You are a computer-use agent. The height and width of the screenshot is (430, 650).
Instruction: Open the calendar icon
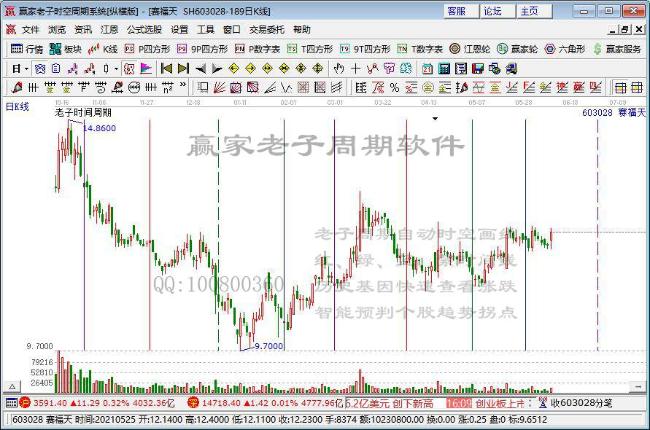[x=427, y=69]
